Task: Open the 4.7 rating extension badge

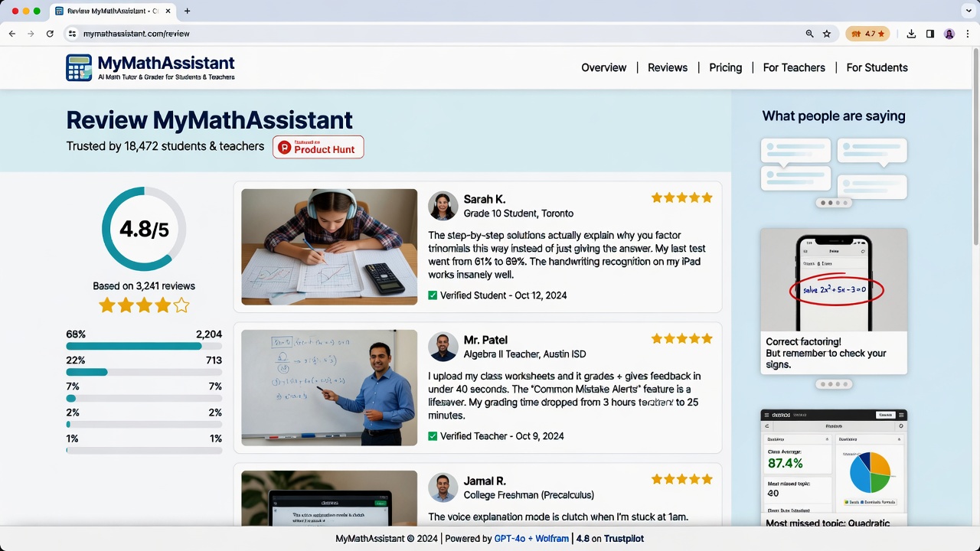Action: pyautogui.click(x=868, y=34)
